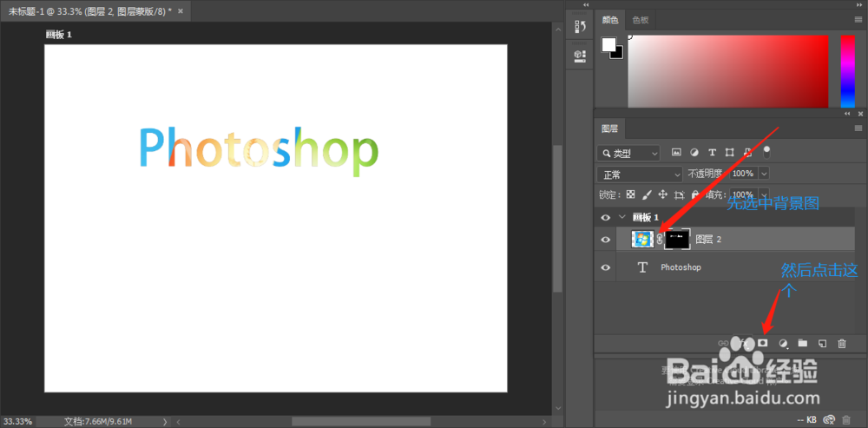The image size is (868, 428).
Task: Select the 图层 panel tab
Action: pyautogui.click(x=610, y=129)
